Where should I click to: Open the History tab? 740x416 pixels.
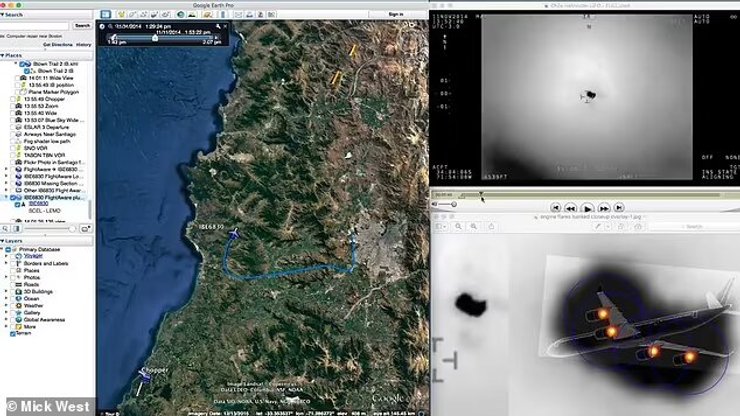pos(84,45)
